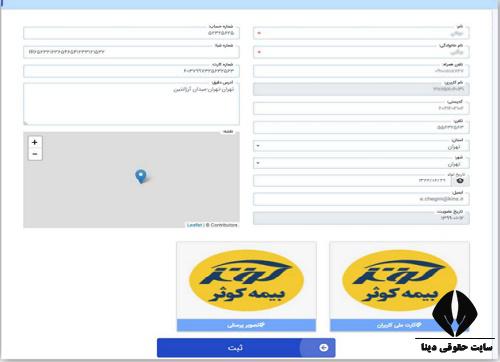
Task: Focus the birth date text field
Action: pos(352,181)
